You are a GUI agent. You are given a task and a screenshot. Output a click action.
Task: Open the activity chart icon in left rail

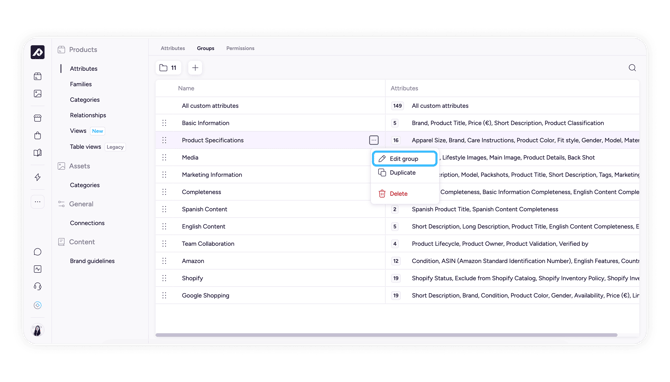point(38,269)
